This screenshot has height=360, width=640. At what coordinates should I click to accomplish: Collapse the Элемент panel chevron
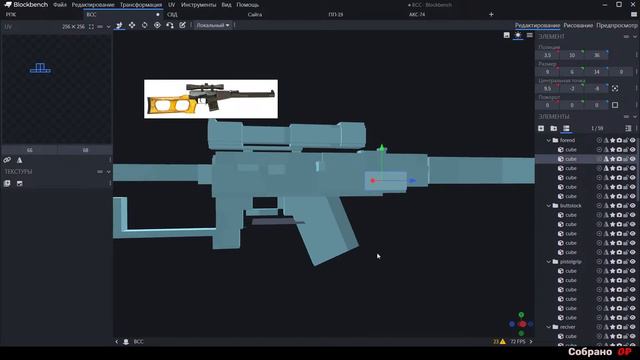point(635,36)
